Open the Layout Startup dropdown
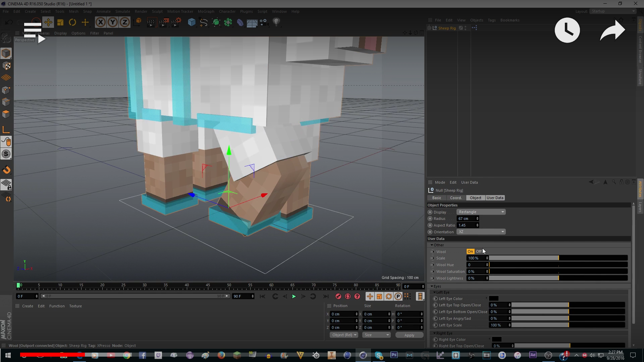 click(x=613, y=11)
